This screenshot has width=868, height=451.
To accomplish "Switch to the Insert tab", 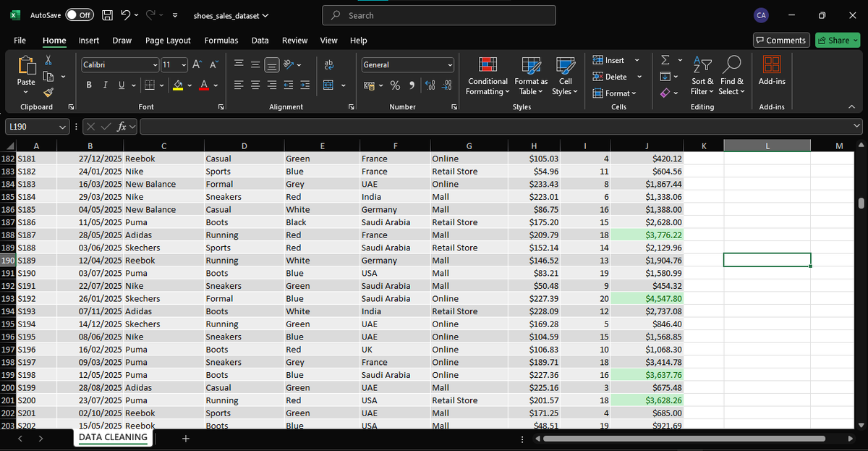I will (x=89, y=41).
